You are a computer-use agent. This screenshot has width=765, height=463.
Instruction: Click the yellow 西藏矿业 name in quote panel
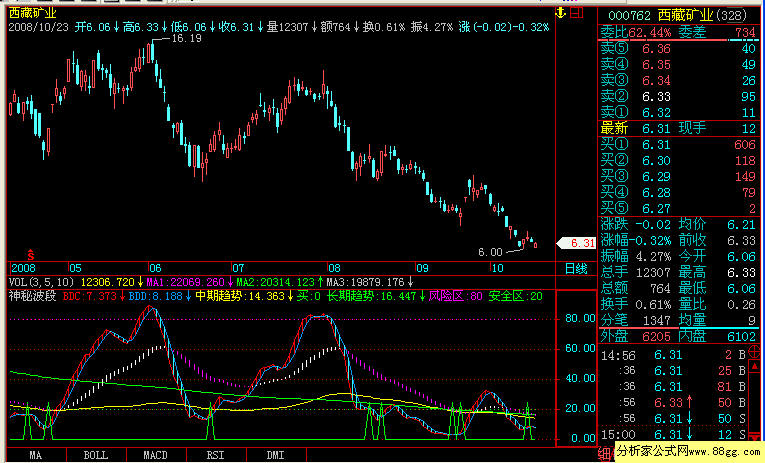click(x=685, y=16)
